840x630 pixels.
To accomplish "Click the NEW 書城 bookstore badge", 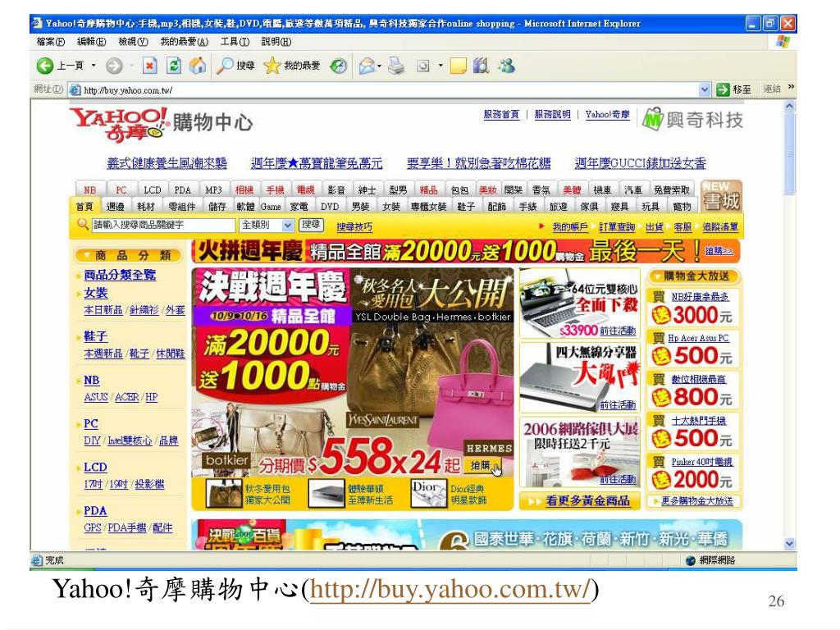I will tap(721, 196).
